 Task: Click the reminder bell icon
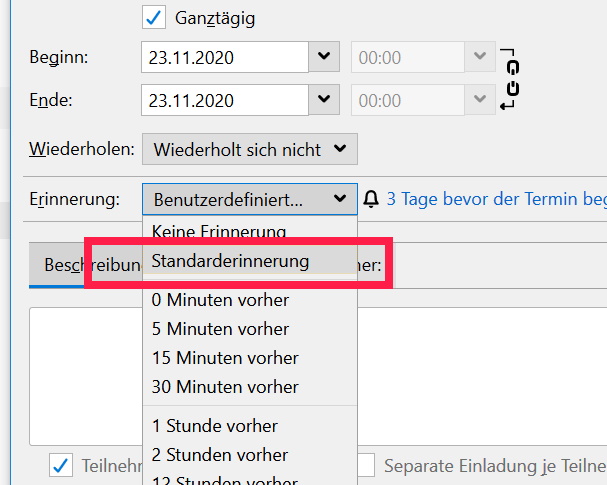(371, 199)
